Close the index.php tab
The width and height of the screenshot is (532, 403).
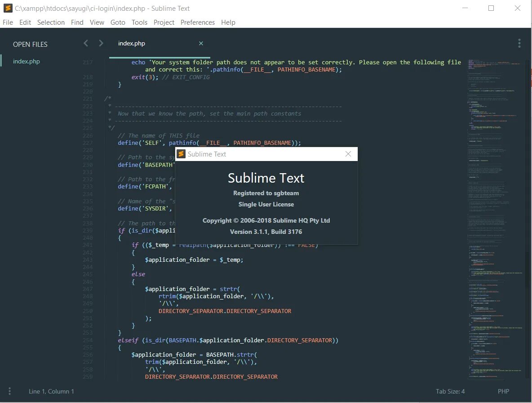201,44
